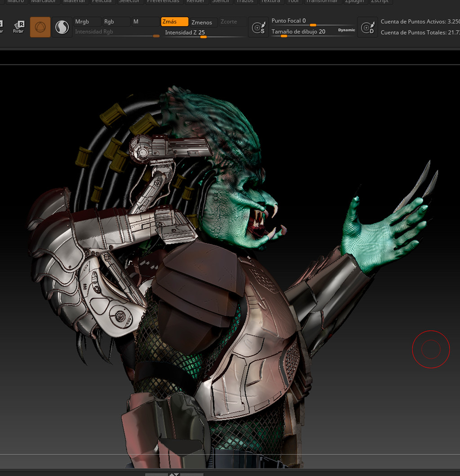Open the Render menu
The width and height of the screenshot is (460, 476).
(195, 1)
